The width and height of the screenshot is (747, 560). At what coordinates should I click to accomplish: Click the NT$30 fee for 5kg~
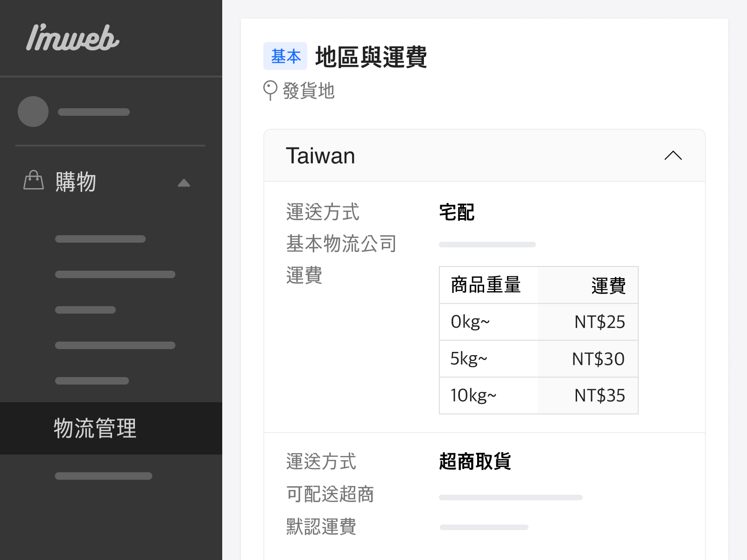pos(598,358)
